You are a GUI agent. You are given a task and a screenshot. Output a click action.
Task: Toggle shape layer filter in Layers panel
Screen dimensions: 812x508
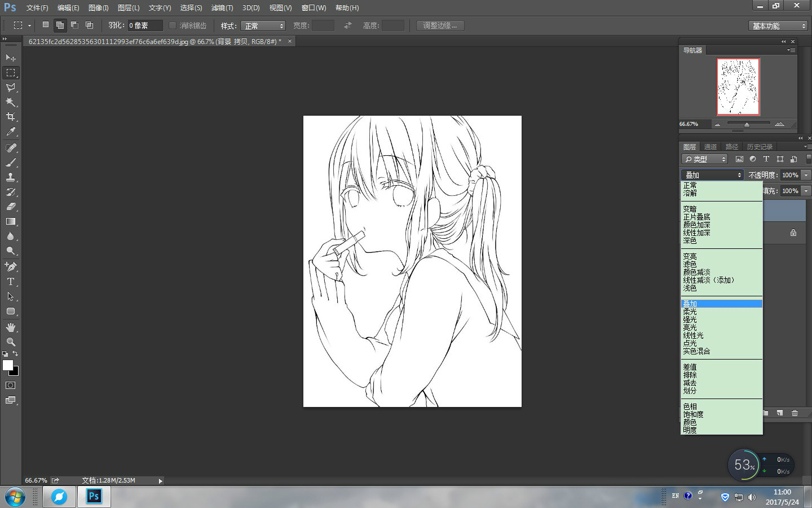[x=780, y=159]
